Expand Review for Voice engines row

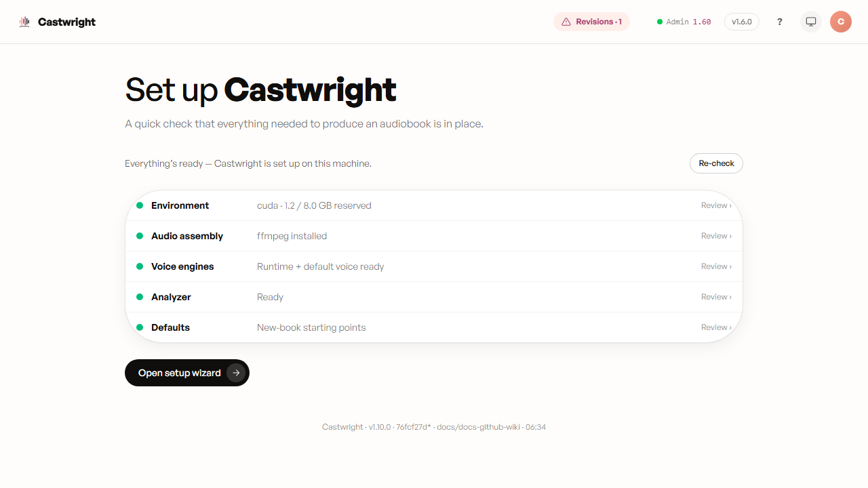(716, 266)
